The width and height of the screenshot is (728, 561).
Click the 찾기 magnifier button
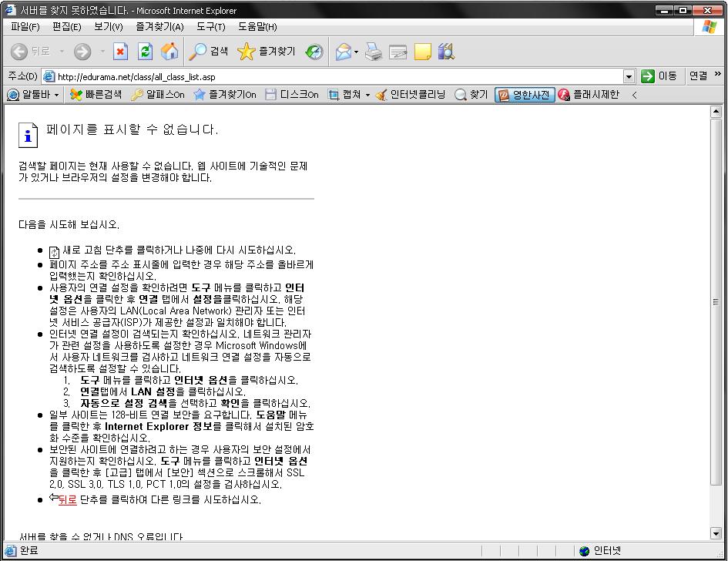point(471,95)
